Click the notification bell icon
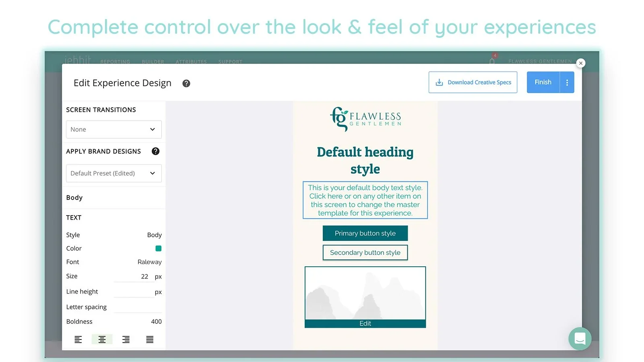This screenshot has width=644, height=362. pos(492,61)
